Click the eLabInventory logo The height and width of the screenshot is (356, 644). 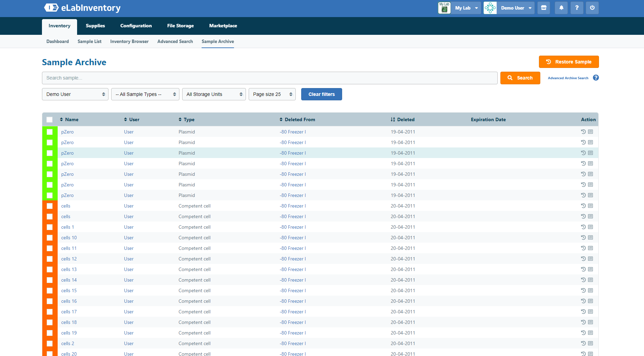(82, 8)
